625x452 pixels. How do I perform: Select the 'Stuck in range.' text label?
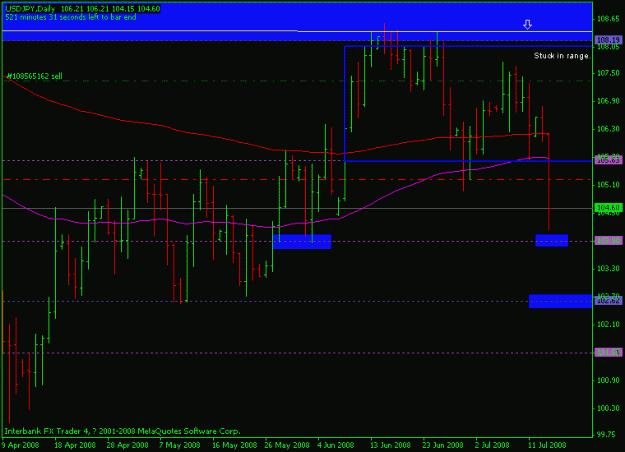(562, 56)
